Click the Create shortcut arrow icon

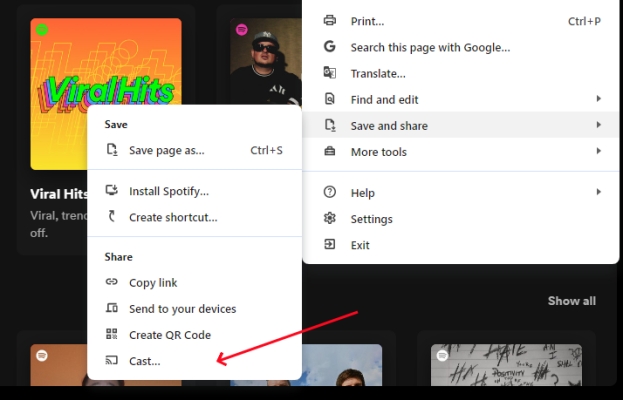point(112,216)
